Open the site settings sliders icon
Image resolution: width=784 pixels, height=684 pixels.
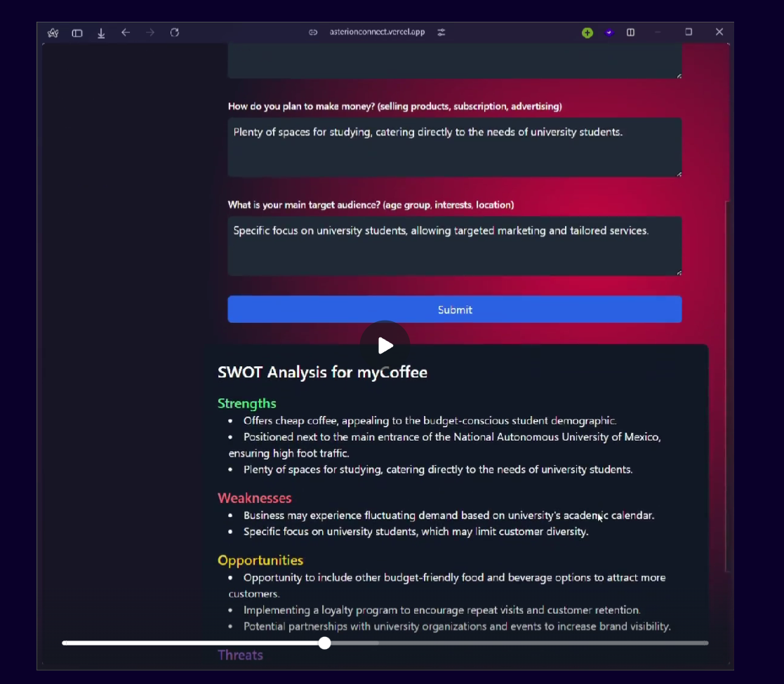pyautogui.click(x=441, y=32)
